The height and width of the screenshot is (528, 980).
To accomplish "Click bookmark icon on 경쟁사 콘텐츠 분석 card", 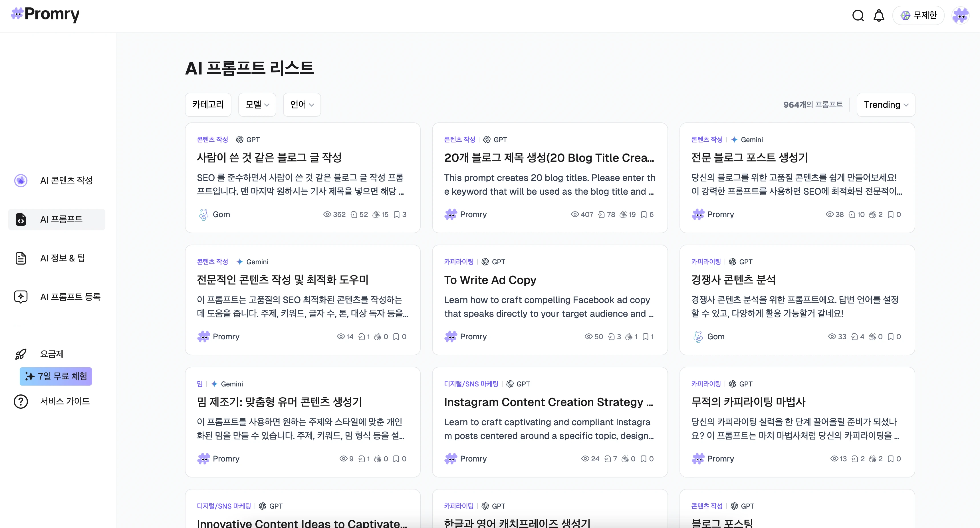I will [891, 337].
